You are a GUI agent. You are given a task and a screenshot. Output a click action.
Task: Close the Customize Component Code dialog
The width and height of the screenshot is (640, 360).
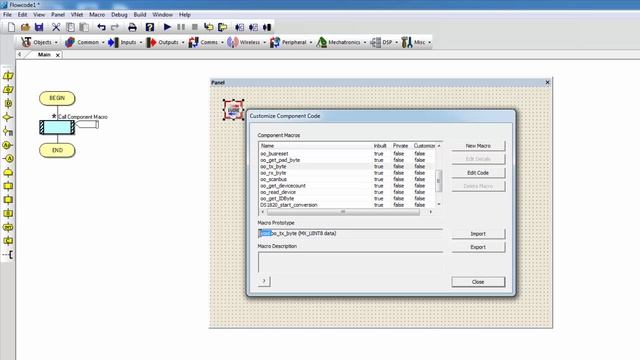[478, 282]
